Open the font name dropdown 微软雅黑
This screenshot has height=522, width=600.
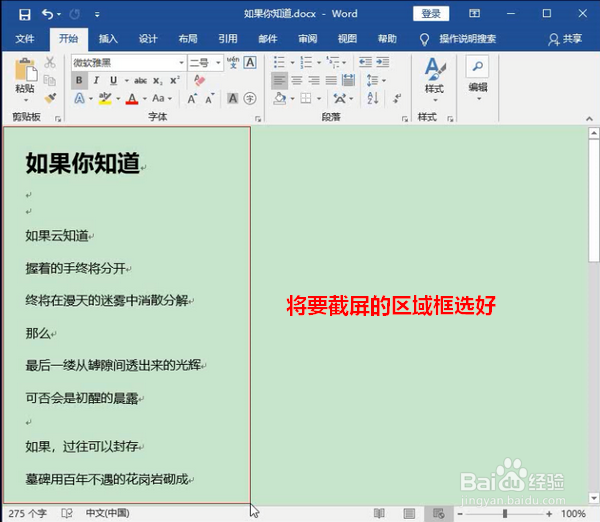tap(182, 63)
